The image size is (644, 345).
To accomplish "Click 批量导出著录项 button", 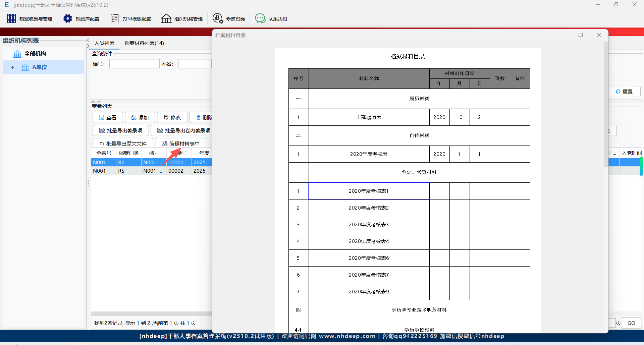I will 121,130.
